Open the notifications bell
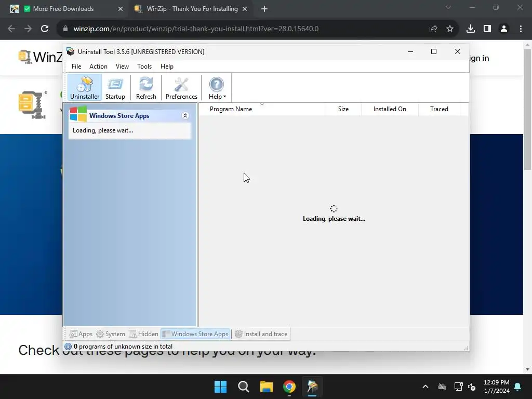The height and width of the screenshot is (399, 532). [x=518, y=387]
